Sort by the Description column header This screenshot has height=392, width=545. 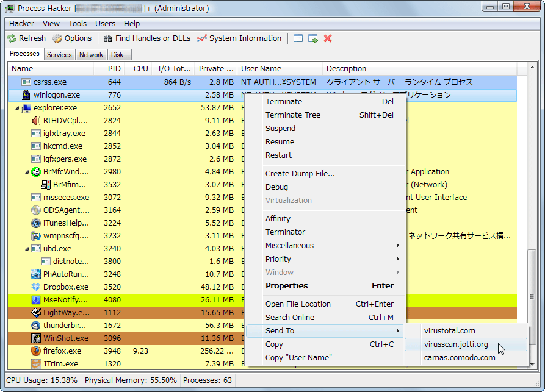(x=419, y=69)
